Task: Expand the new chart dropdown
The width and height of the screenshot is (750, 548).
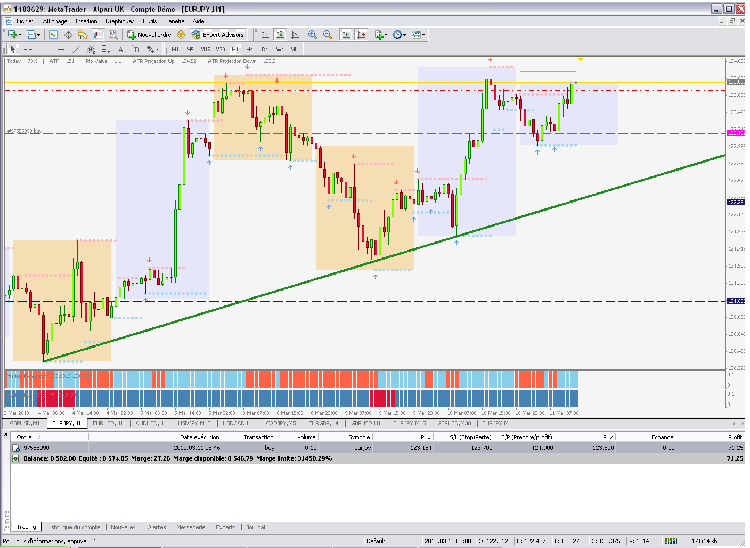Action: tap(21, 34)
